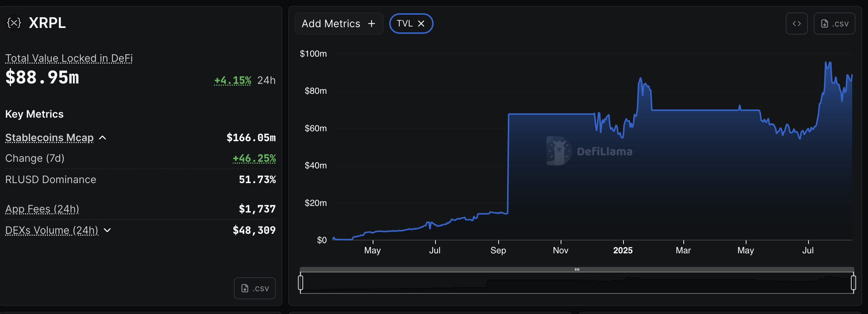Click the +4.15% 24h change value

[232, 80]
